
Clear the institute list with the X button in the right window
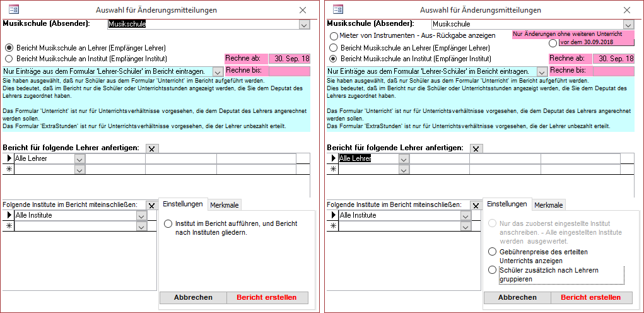pyautogui.click(x=476, y=205)
